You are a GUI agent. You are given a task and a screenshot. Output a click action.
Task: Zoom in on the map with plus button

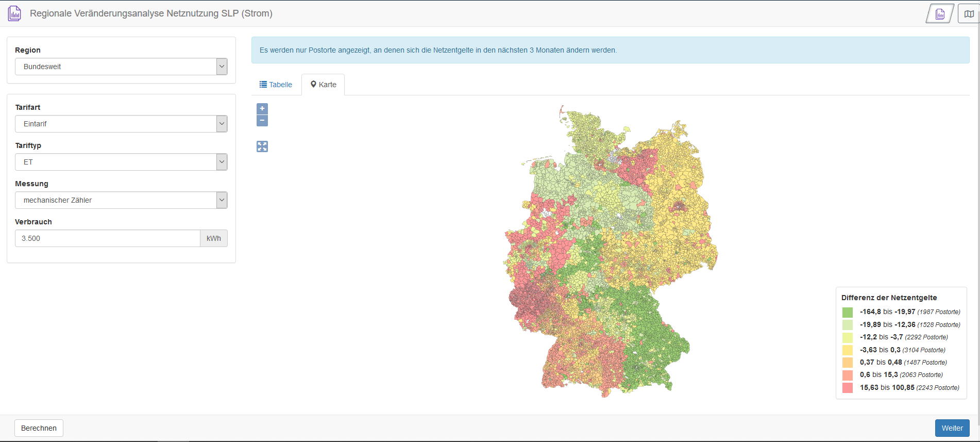(x=262, y=109)
